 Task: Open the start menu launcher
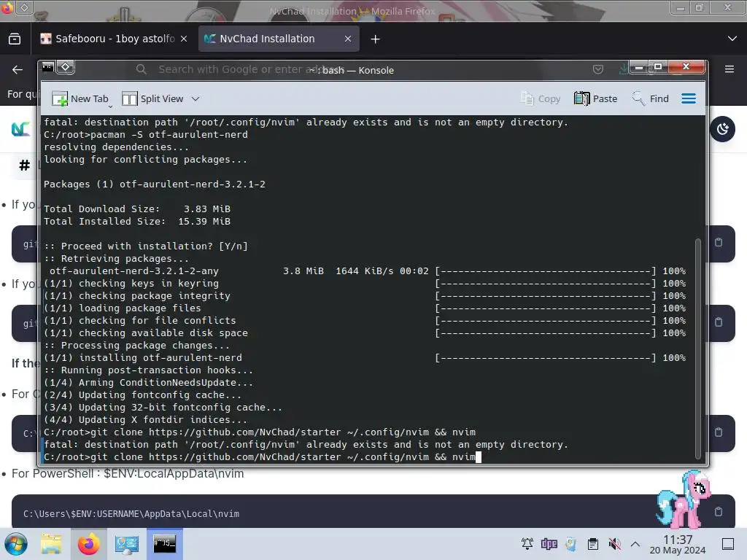click(x=16, y=544)
